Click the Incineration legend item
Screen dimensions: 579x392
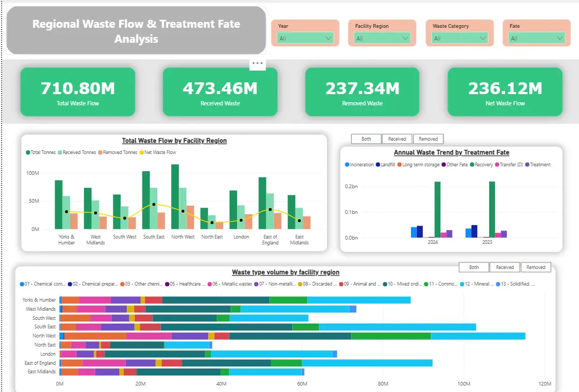(x=359, y=165)
